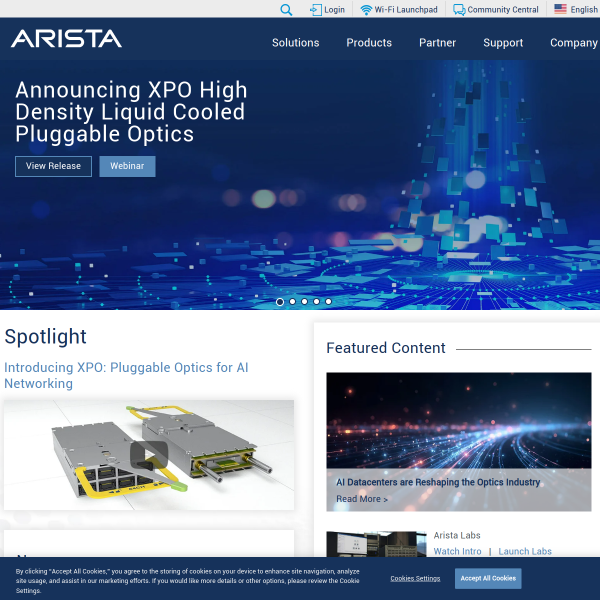Viewport: 600px width, 600px height.
Task: Open the search magnifier icon
Action: (x=286, y=10)
